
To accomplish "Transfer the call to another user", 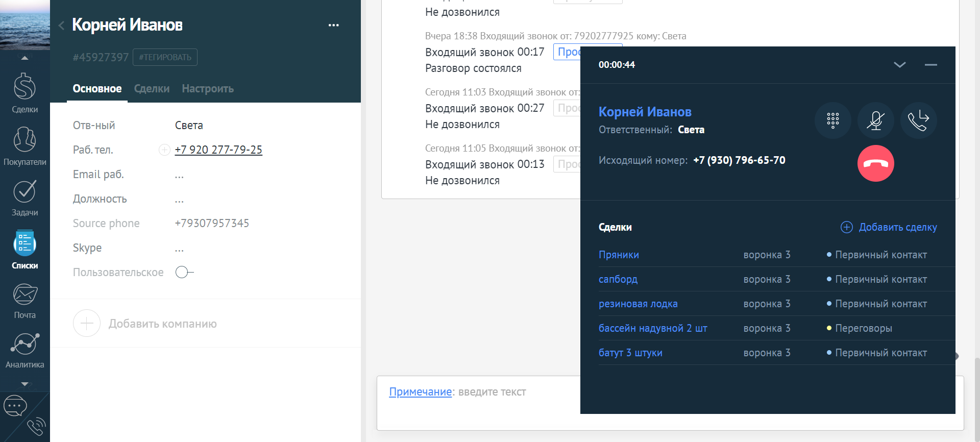I will (918, 120).
